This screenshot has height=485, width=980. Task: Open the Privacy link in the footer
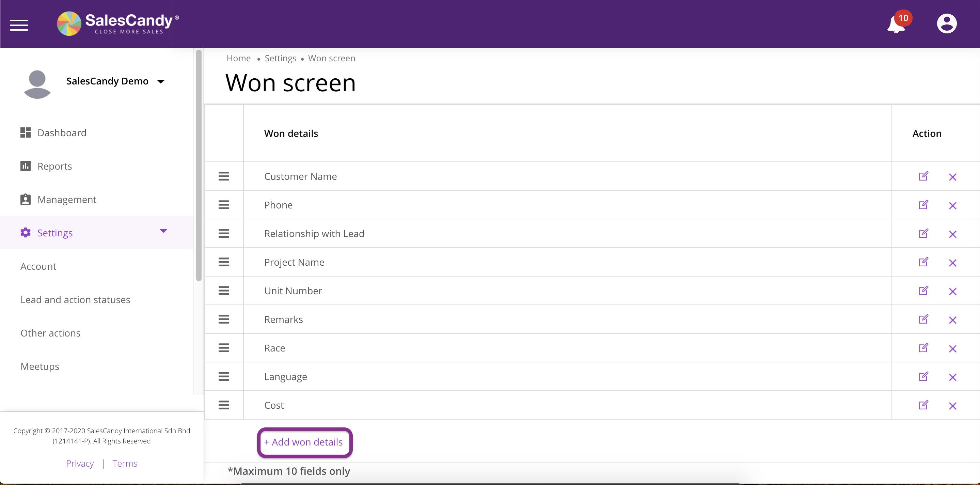(80, 464)
